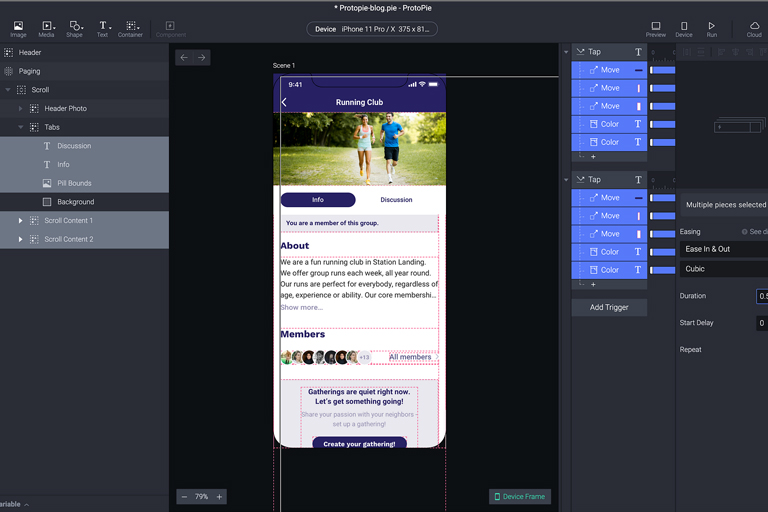Navigate back with left arrow button

point(184,58)
